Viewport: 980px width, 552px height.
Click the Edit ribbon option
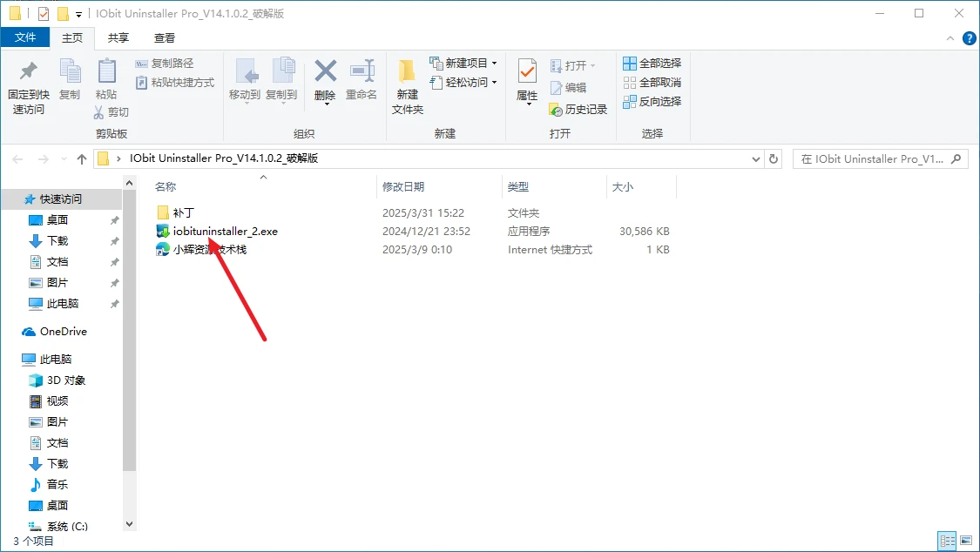coord(568,87)
